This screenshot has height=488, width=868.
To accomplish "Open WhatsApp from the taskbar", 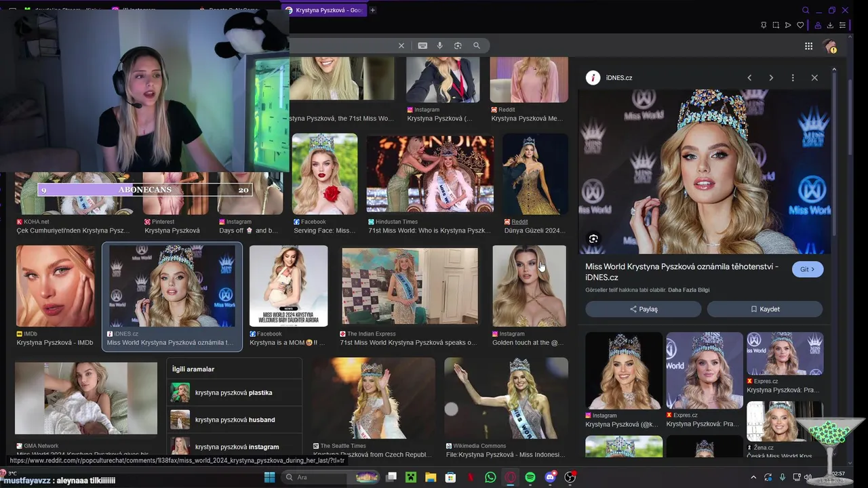I will [x=490, y=477].
